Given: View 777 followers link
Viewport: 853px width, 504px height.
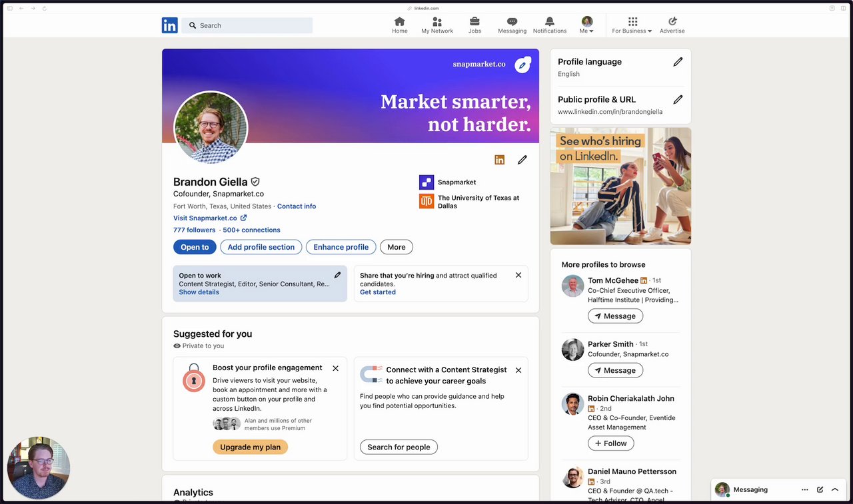Looking at the screenshot, I should tap(195, 230).
